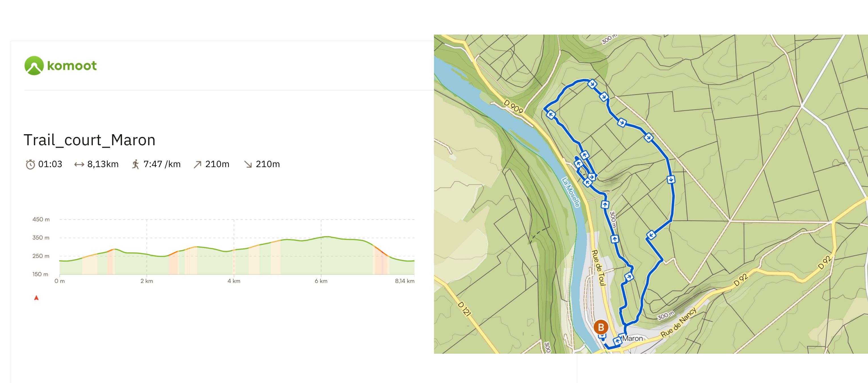Click the route direction arrow nearest the D 909 label
Screen dimensions: 868x383
pyautogui.click(x=551, y=115)
